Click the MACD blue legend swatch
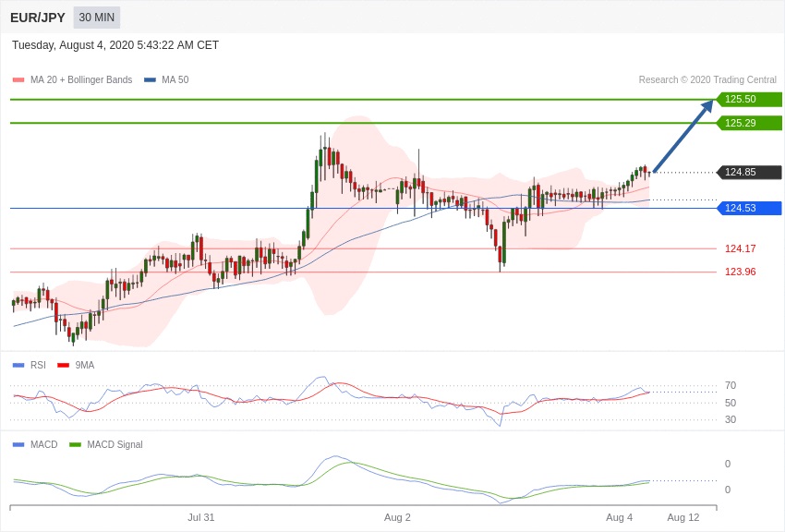The height and width of the screenshot is (532, 785). [x=18, y=444]
